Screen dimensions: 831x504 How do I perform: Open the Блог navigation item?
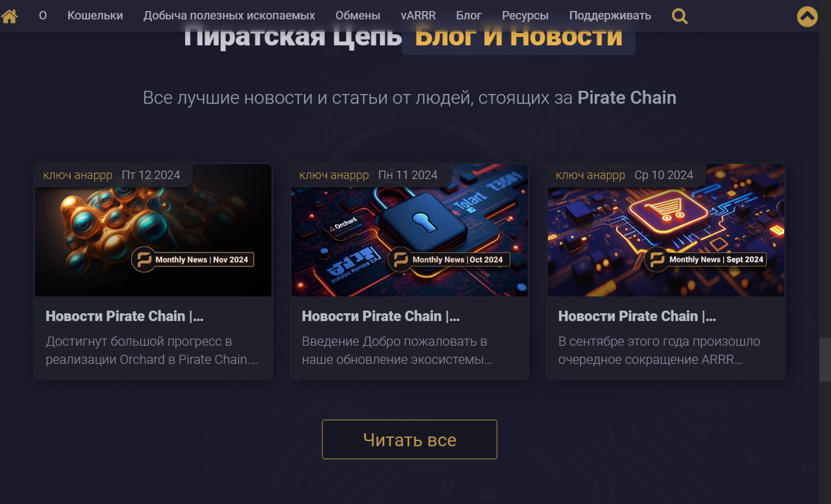click(469, 16)
